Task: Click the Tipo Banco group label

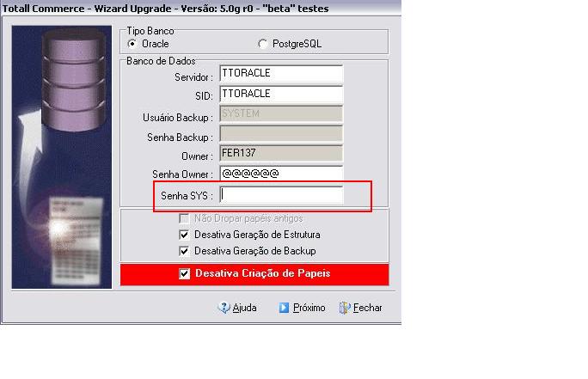Action: [150, 31]
